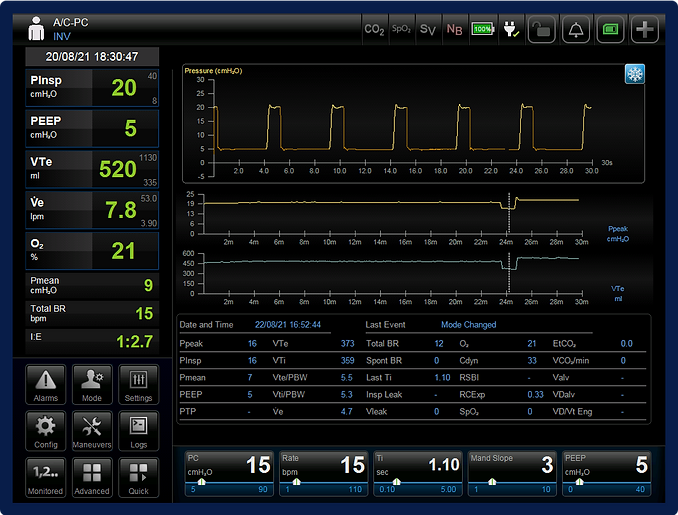Switch to Advanced layout view
Viewport: 678px width, 515px height.
pos(92,478)
